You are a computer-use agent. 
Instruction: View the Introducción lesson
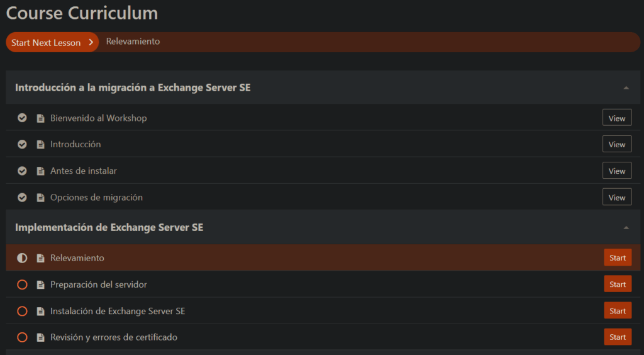pyautogui.click(x=617, y=144)
